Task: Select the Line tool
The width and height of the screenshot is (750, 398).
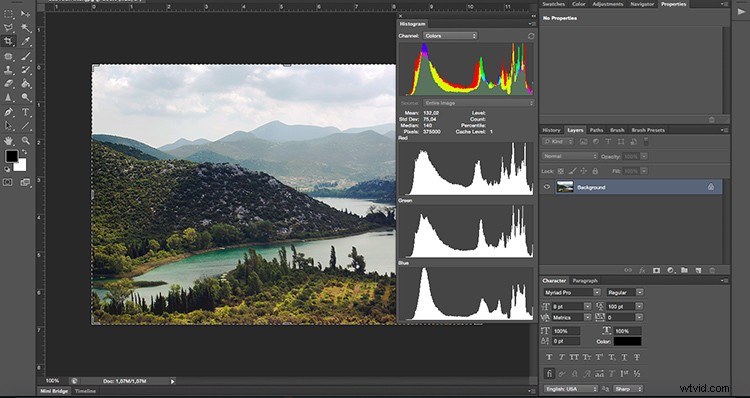Action: (x=25, y=126)
